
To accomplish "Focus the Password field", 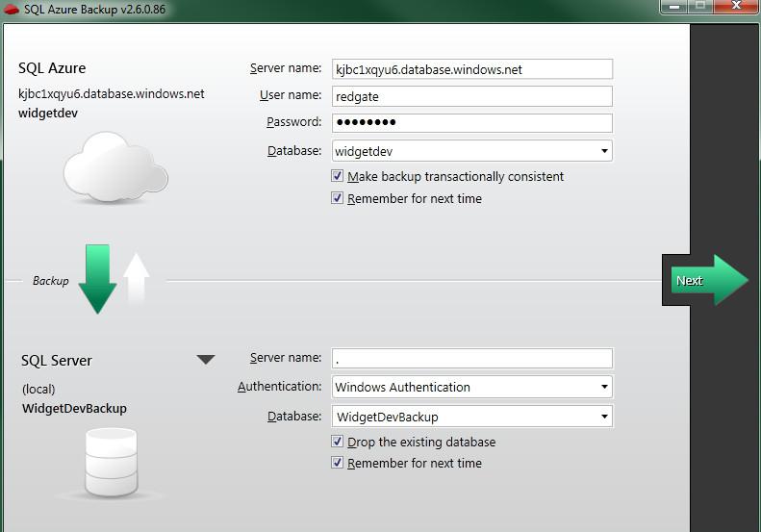I will 472,123.
